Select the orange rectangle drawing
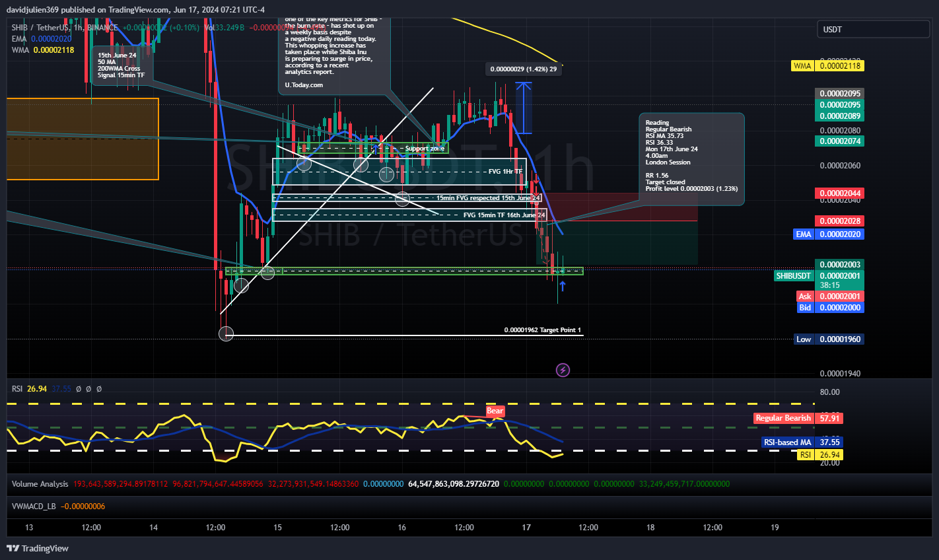The height and width of the screenshot is (560, 939). [83, 139]
